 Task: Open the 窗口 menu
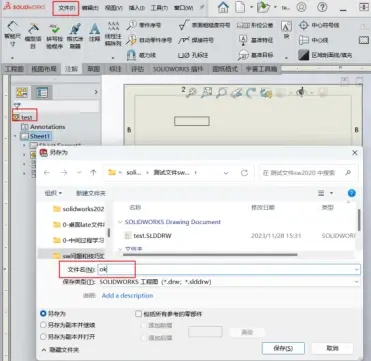point(183,8)
